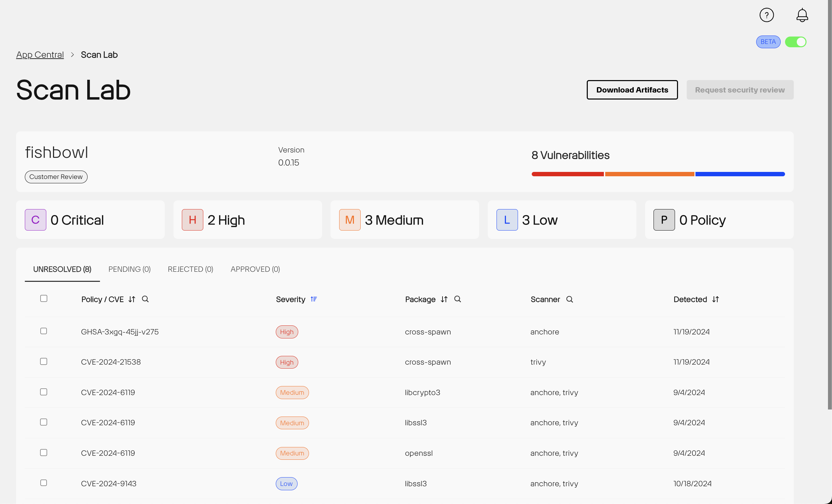Toggle the BETA feature switch
This screenshot has height=504, width=832.
796,42
